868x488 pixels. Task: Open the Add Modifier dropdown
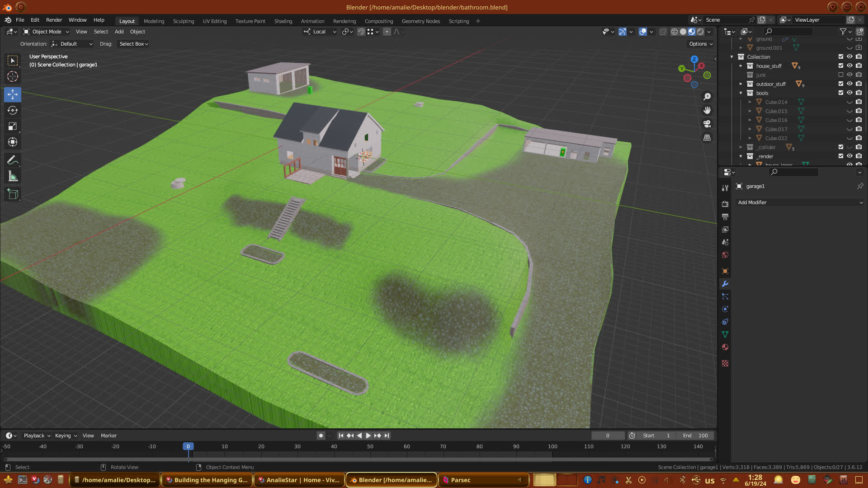799,202
